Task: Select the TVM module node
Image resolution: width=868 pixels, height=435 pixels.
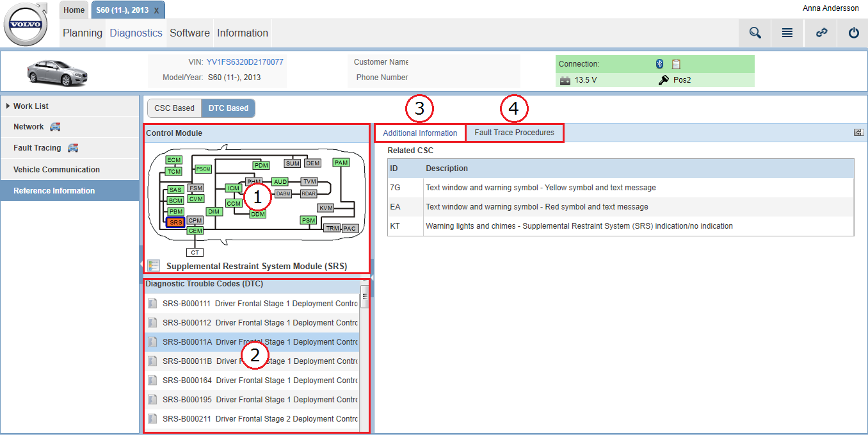Action: click(310, 182)
